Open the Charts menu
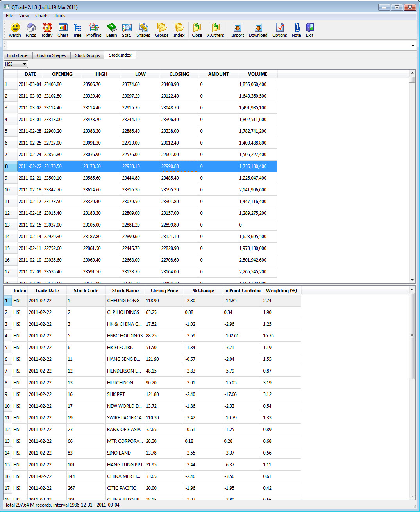Image resolution: width=420 pixels, height=512 pixels. click(41, 15)
